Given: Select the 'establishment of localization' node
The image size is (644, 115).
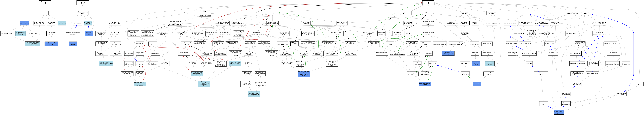Looking at the screenshot, I should point(408,23).
